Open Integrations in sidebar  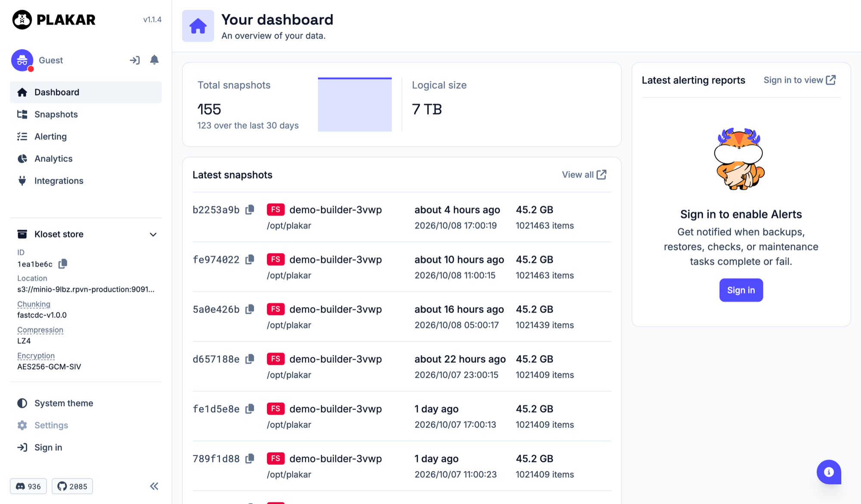pos(86,181)
